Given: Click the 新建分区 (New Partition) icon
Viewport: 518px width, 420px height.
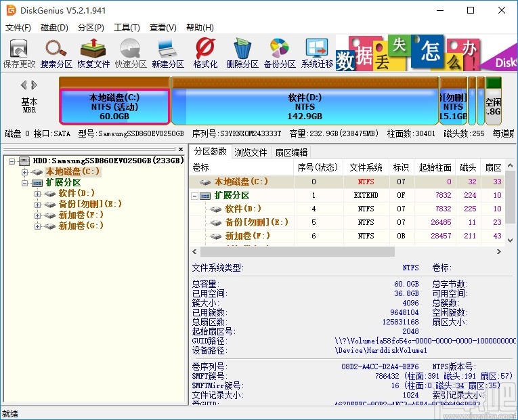Looking at the screenshot, I should point(168,51).
